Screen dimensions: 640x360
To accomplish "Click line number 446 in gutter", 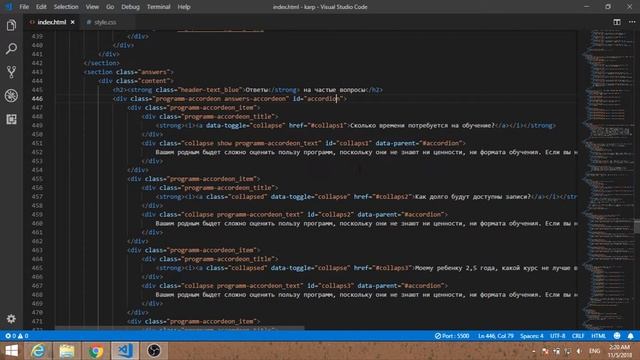I will point(37,99).
